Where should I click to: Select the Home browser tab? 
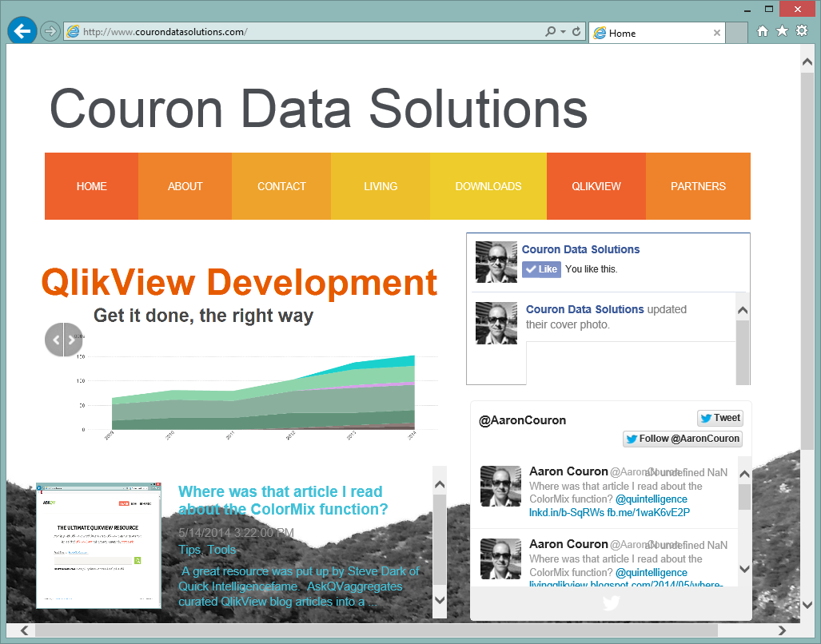click(x=657, y=33)
